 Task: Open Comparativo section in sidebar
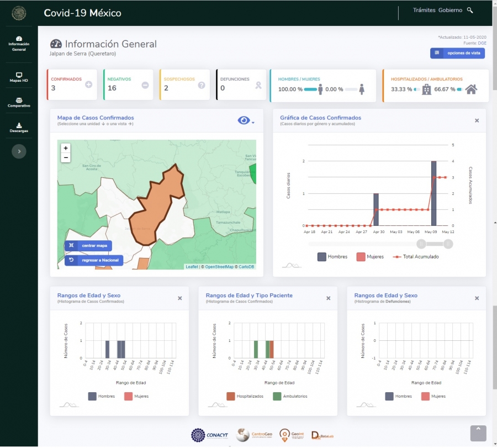click(x=19, y=102)
